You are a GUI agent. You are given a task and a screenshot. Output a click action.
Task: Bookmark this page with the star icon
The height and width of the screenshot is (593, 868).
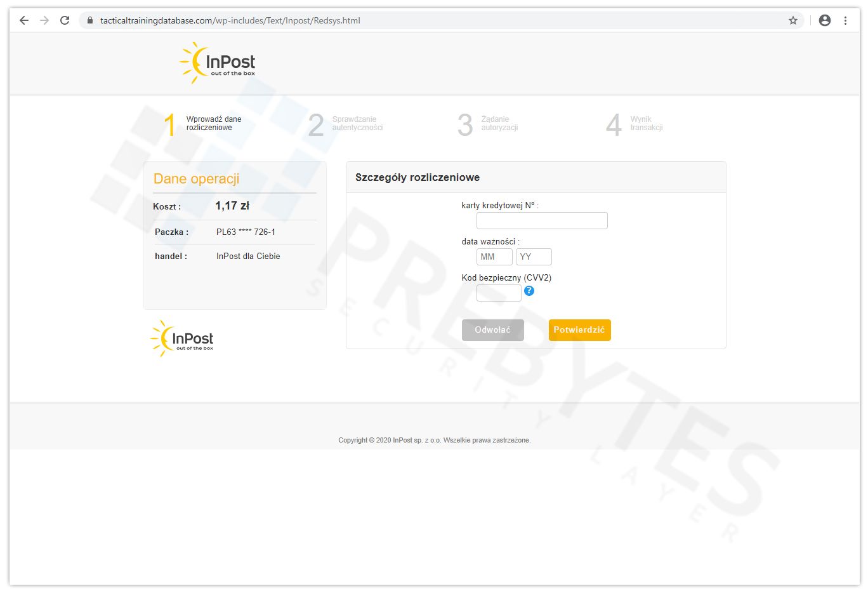[x=793, y=20]
